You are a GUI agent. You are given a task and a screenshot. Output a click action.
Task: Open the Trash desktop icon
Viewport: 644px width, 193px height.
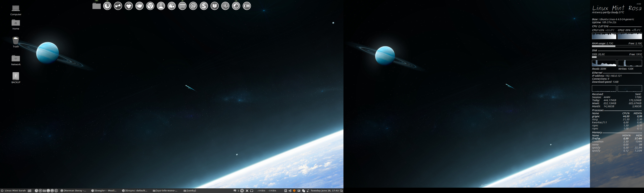tap(16, 41)
